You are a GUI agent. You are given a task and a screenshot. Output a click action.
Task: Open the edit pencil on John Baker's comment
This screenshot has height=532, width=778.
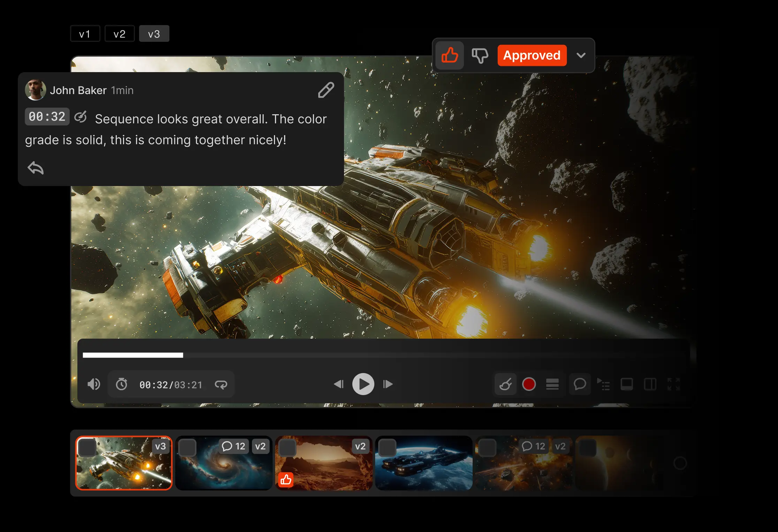pos(326,90)
